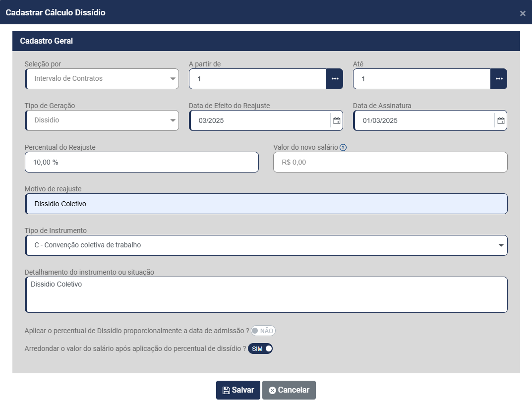
Task: Click help icon beside Valor do novo salário
Action: [343, 147]
